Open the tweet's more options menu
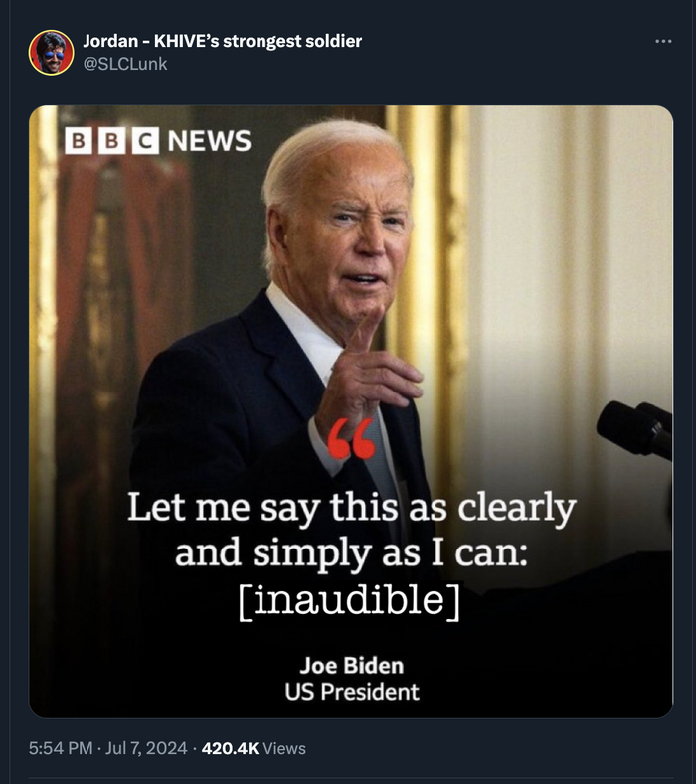Image resolution: width=696 pixels, height=784 pixels. (x=663, y=42)
